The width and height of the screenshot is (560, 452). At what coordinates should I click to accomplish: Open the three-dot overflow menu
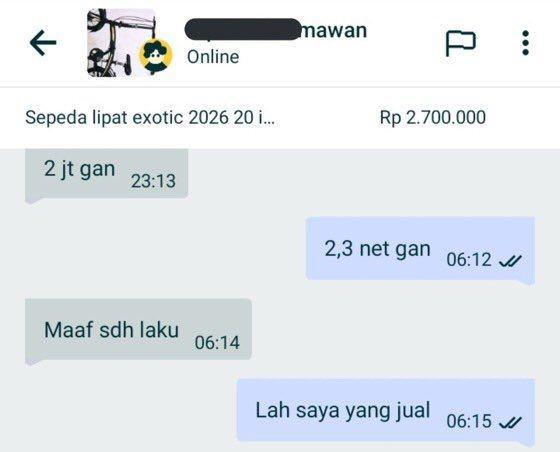(525, 43)
